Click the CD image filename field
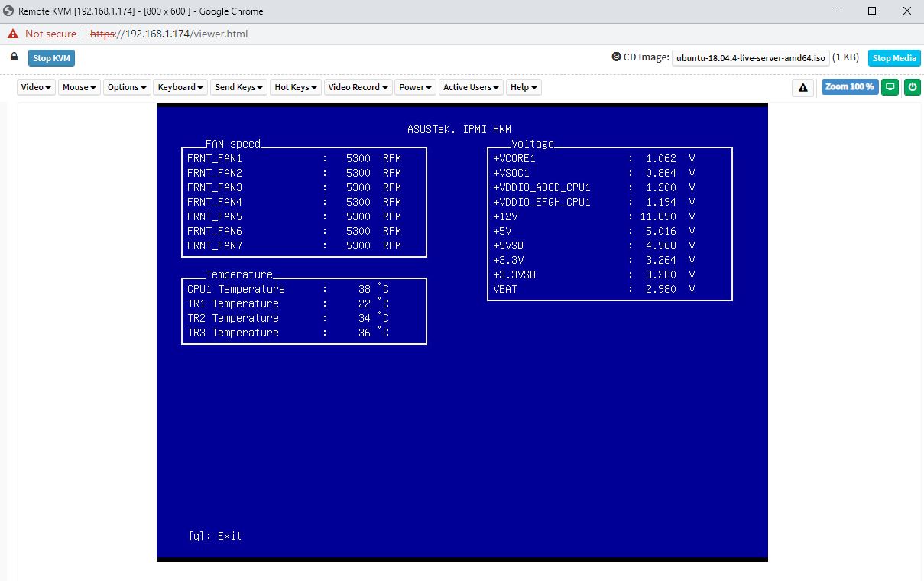 tap(751, 58)
